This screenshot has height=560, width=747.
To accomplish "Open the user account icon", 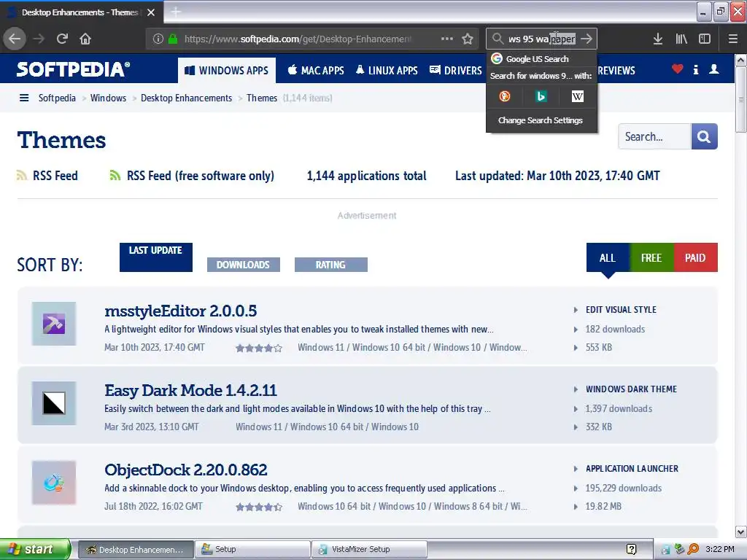I will point(713,69).
